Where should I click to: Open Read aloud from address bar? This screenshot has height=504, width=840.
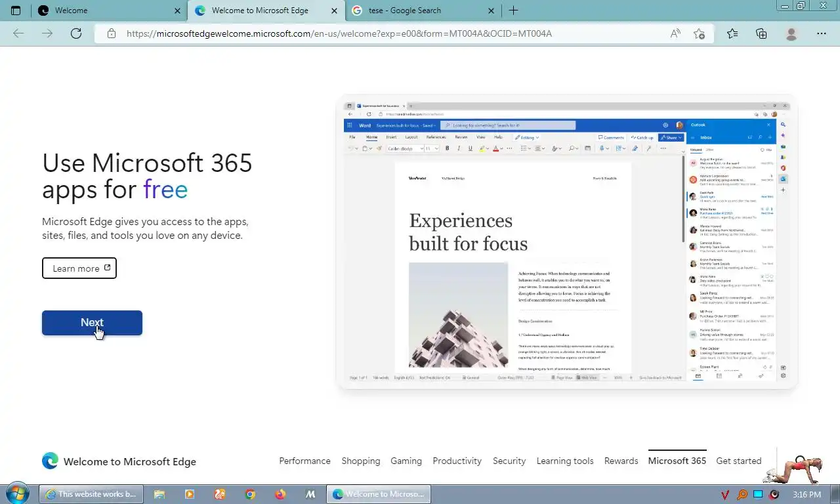(x=675, y=33)
